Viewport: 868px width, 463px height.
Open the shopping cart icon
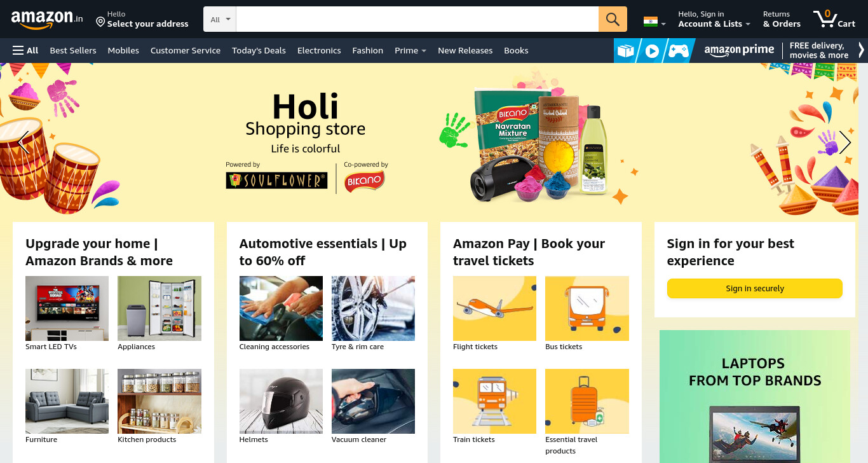point(834,19)
